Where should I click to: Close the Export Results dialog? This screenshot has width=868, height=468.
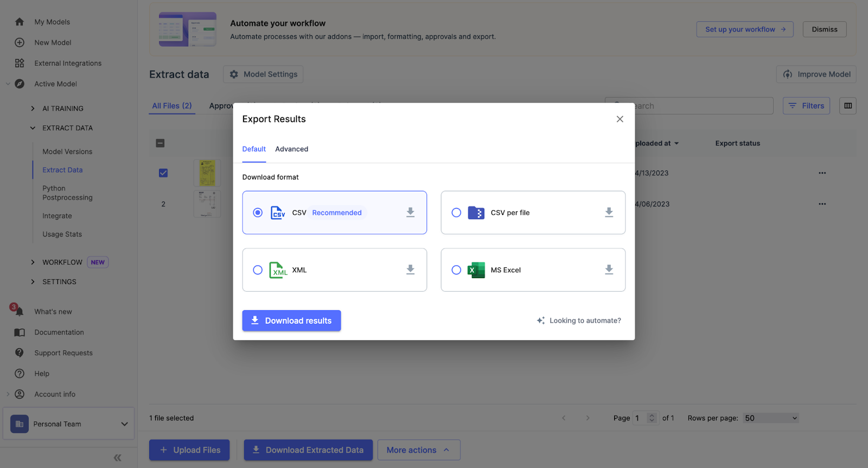click(620, 119)
